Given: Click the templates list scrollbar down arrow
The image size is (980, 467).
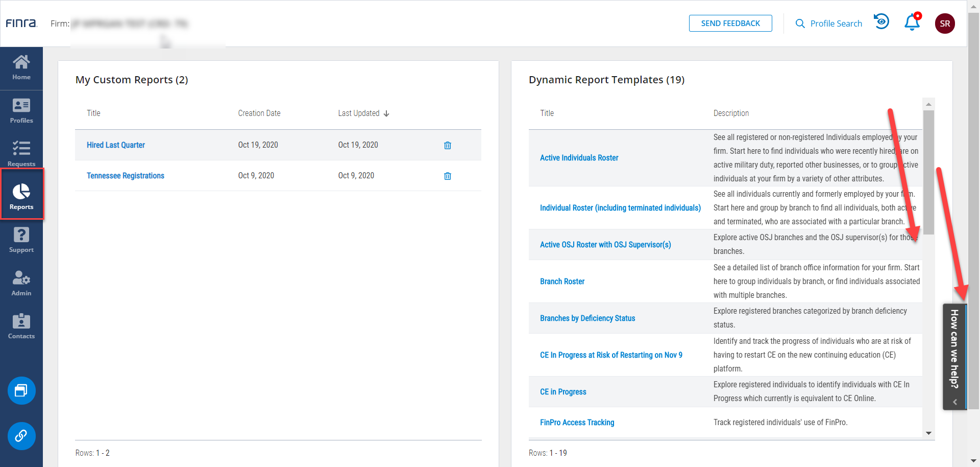Looking at the screenshot, I should point(928,433).
